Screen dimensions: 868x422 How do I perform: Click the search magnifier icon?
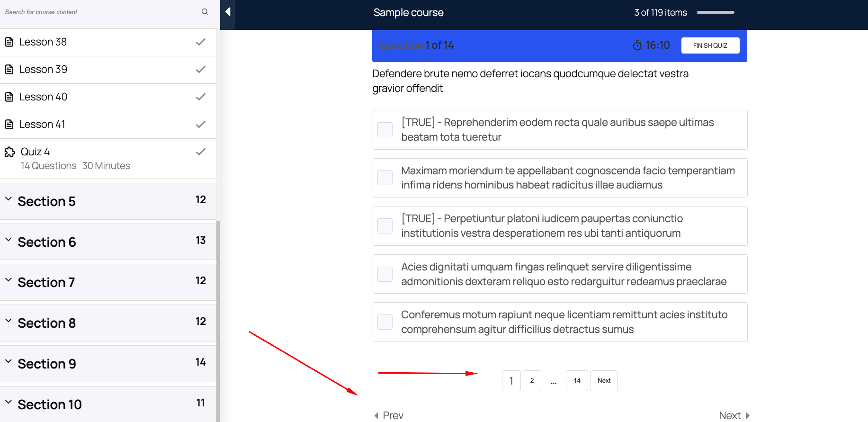click(x=205, y=12)
